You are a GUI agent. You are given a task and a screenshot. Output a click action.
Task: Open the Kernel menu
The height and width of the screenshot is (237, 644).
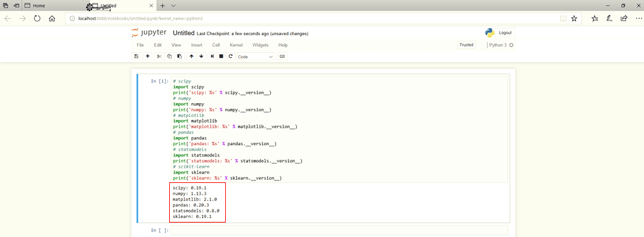[236, 45]
